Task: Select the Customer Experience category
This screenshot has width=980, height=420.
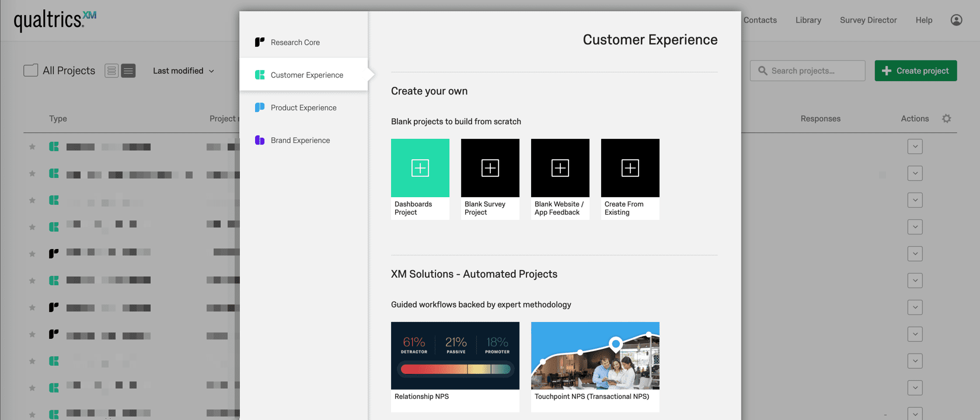Action: click(304, 75)
